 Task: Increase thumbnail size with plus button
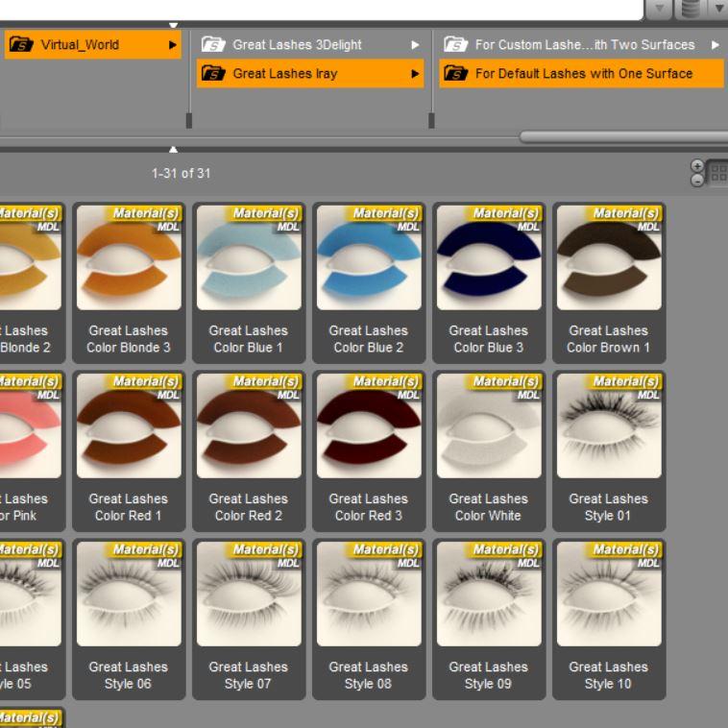697,166
